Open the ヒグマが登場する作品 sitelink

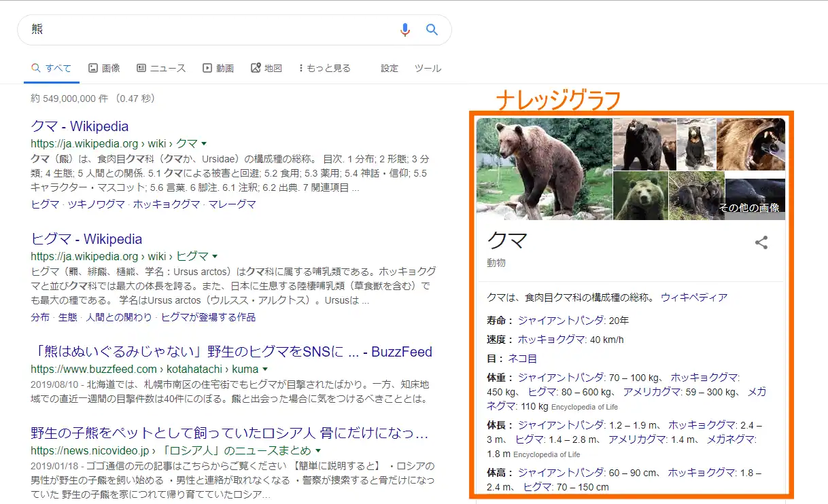click(208, 317)
